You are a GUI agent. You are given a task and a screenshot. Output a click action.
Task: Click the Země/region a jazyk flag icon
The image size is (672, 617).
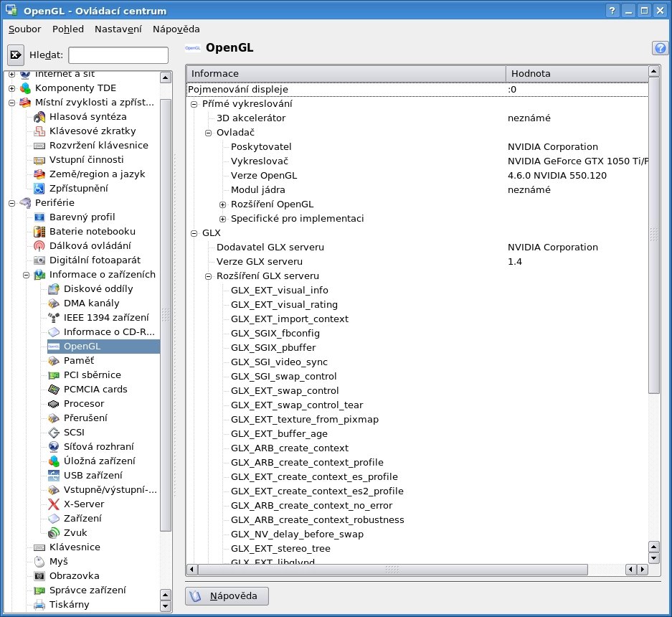(x=39, y=174)
